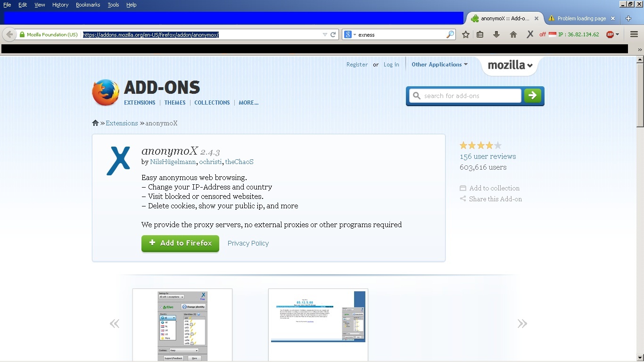Expand the URL history dropdown arrow
Viewport: 644px width, 362px height.
pyautogui.click(x=324, y=34)
